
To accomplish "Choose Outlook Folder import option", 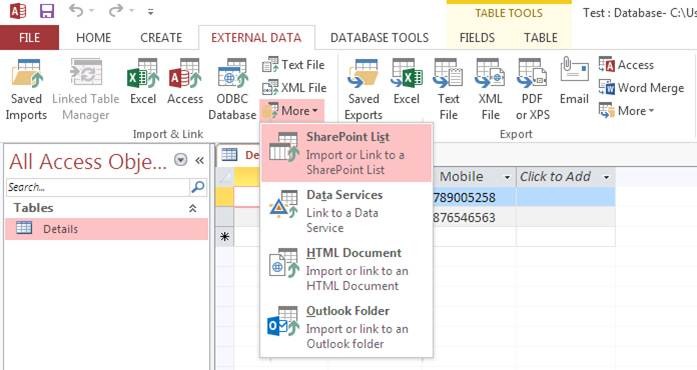I will pyautogui.click(x=346, y=327).
